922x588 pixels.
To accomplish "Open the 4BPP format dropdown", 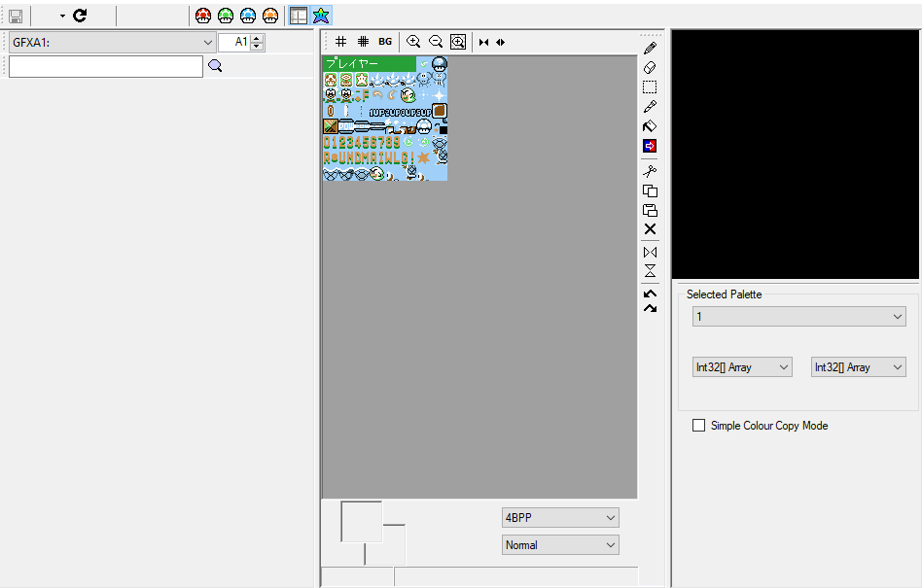I will click(x=560, y=517).
